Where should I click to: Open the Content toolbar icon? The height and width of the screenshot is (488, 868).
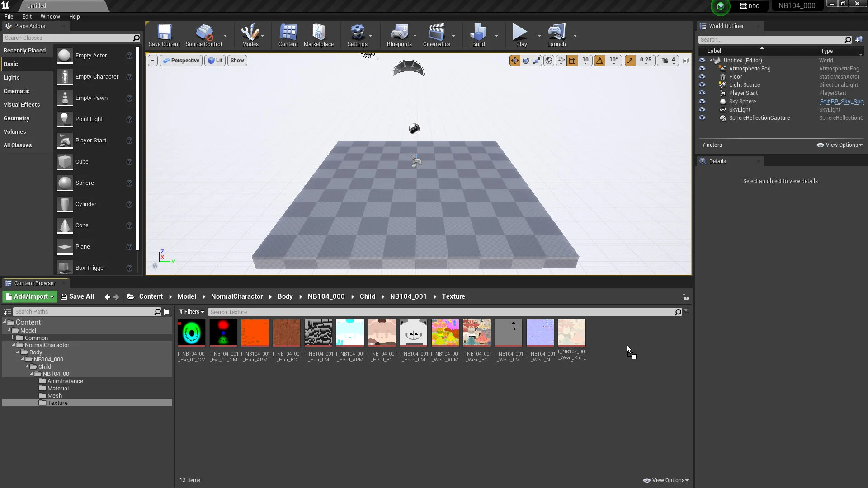[x=288, y=35]
